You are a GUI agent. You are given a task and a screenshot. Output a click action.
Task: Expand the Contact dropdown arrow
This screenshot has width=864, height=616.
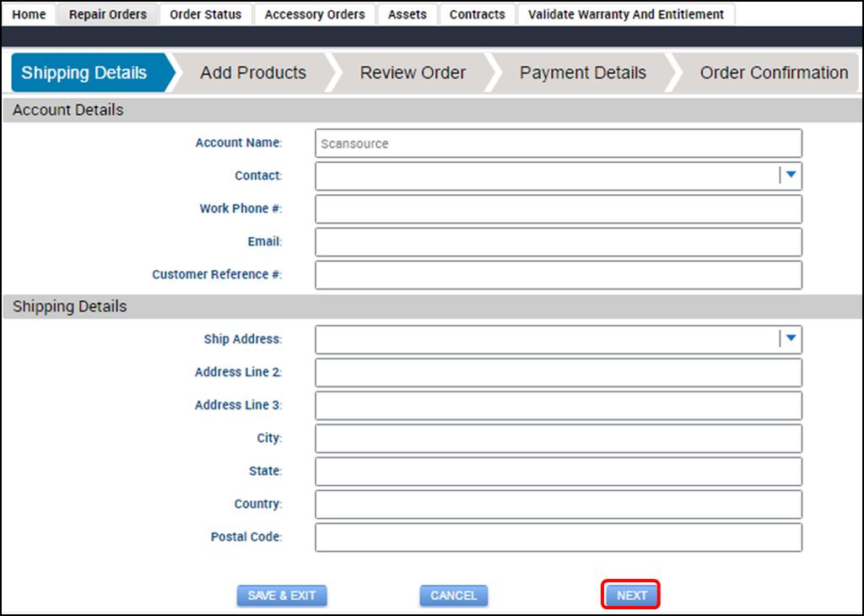[791, 176]
